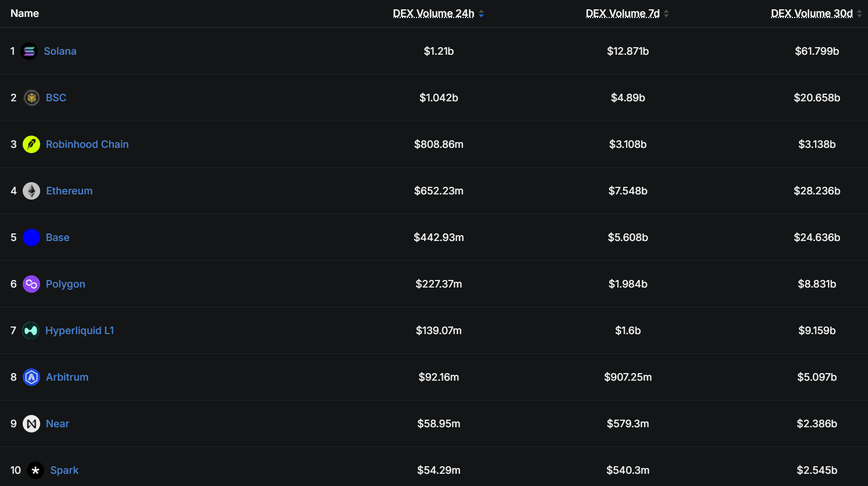Click the Name column header
This screenshot has width=868, height=486.
[24, 13]
